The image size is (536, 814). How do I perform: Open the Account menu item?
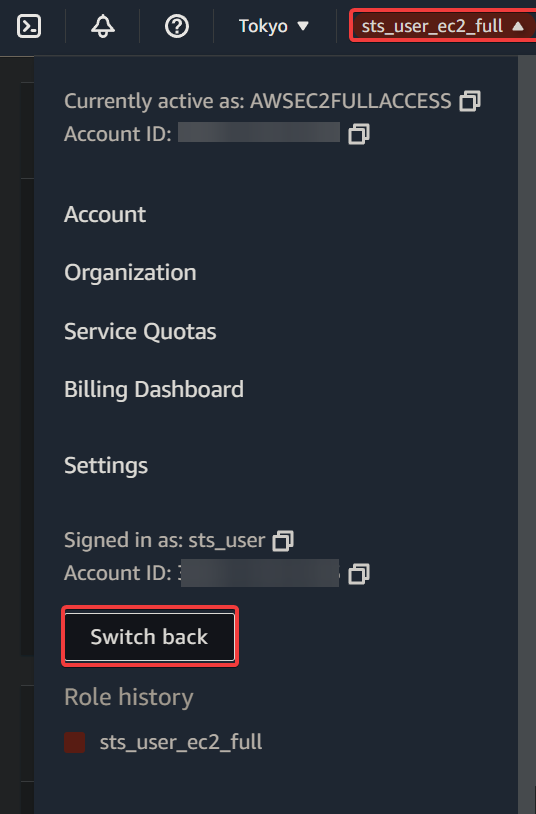tap(105, 214)
